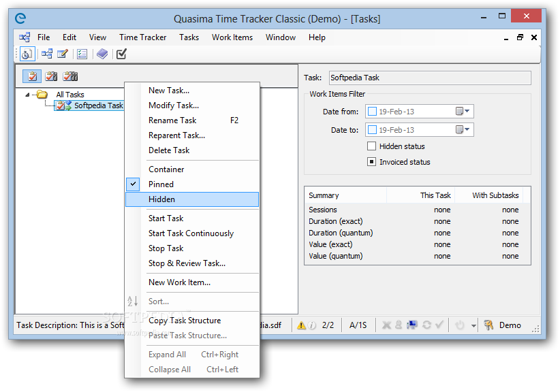Click the user status bar icon

click(399, 325)
